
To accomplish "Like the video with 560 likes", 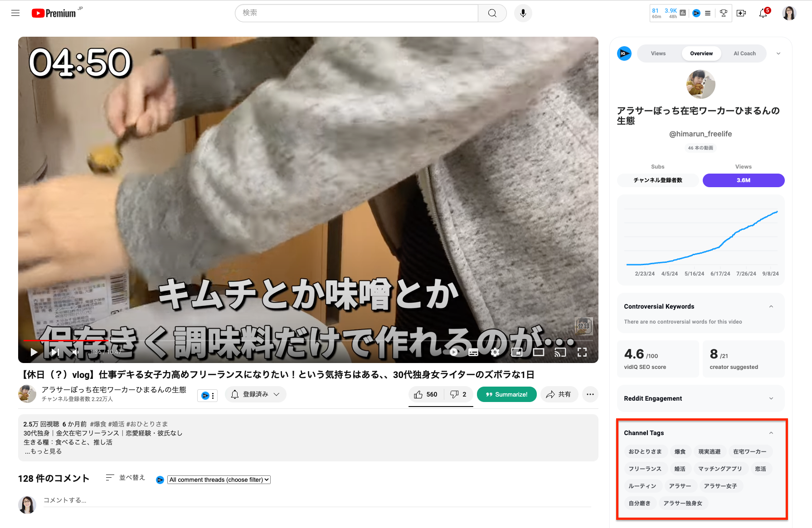I will (x=426, y=394).
